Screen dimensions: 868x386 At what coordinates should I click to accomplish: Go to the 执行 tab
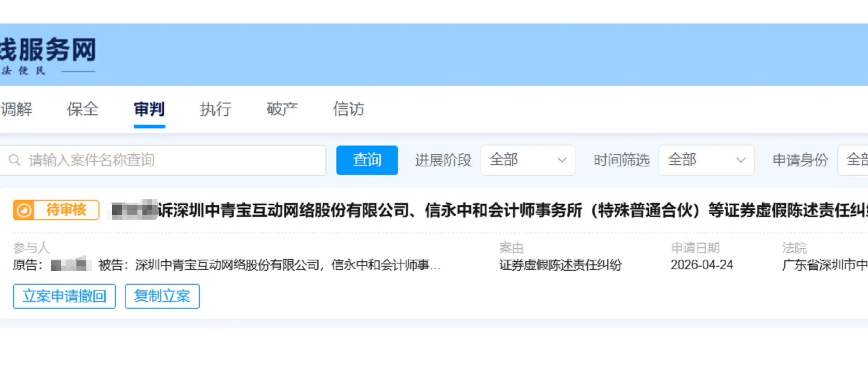point(216,109)
